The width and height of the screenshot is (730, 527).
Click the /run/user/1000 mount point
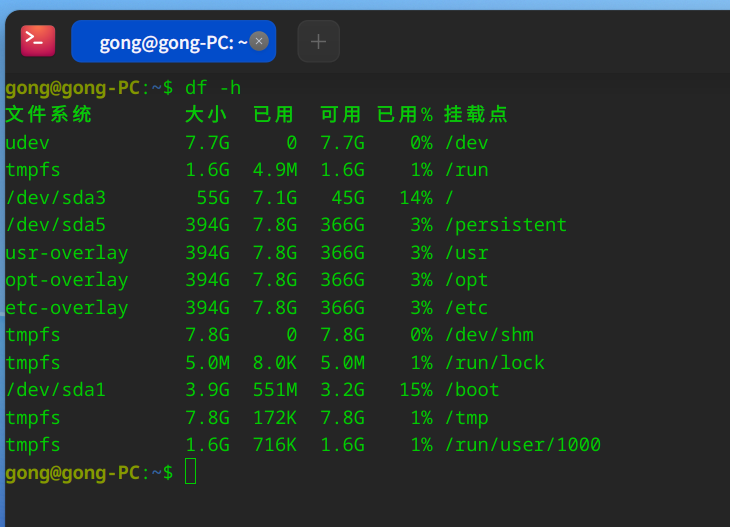[x=523, y=445]
